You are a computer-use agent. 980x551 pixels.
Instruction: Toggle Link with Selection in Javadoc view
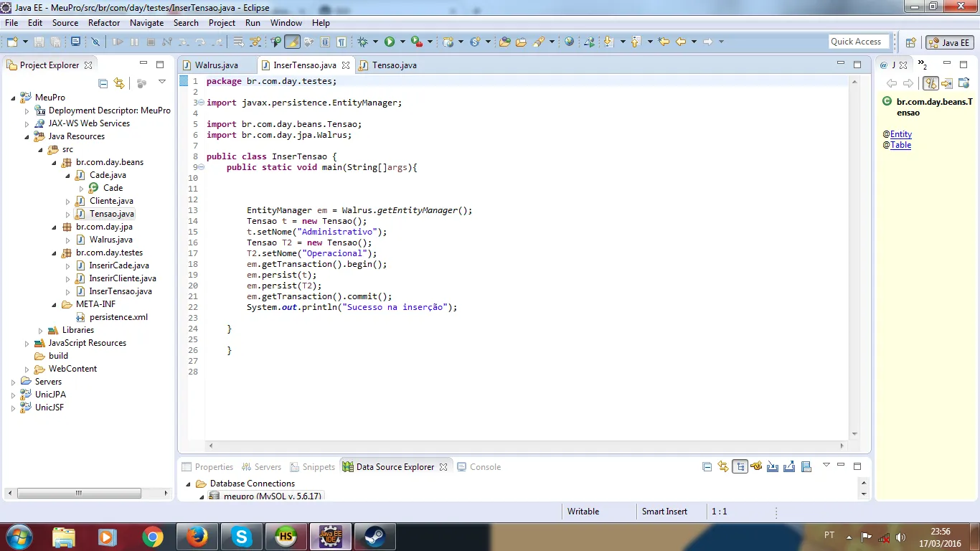pos(930,83)
